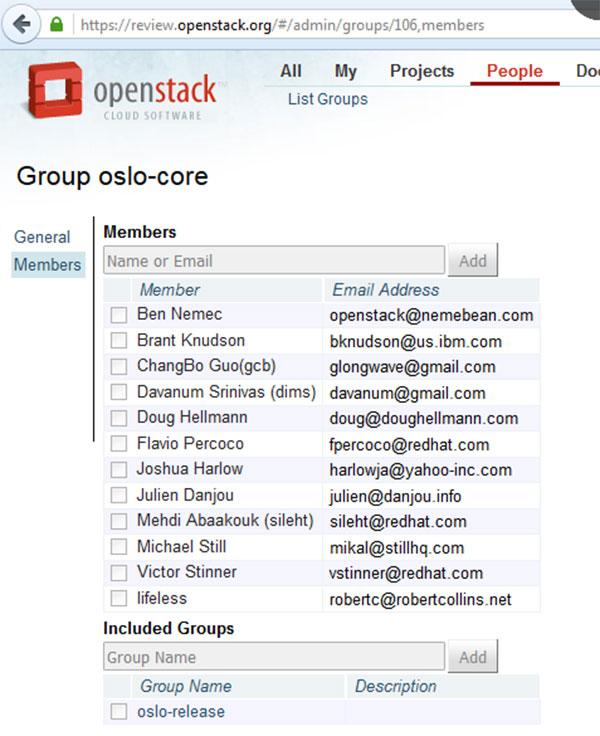Select the People menu tab

click(x=515, y=71)
